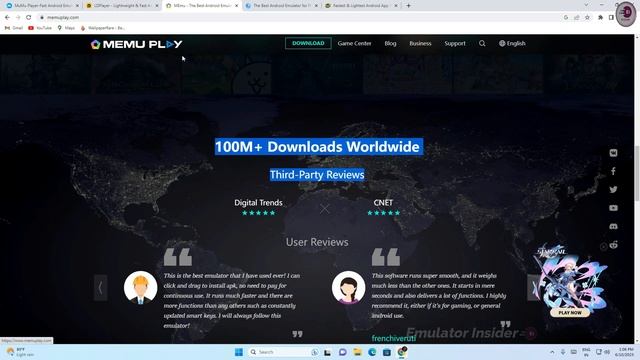Bookmark this page with star icon
The height and width of the screenshot is (360, 640).
pos(587,17)
